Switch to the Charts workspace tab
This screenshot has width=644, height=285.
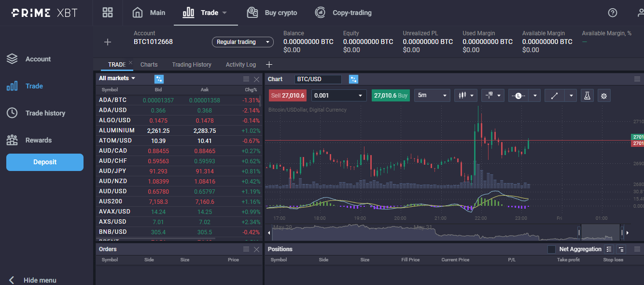[149, 64]
